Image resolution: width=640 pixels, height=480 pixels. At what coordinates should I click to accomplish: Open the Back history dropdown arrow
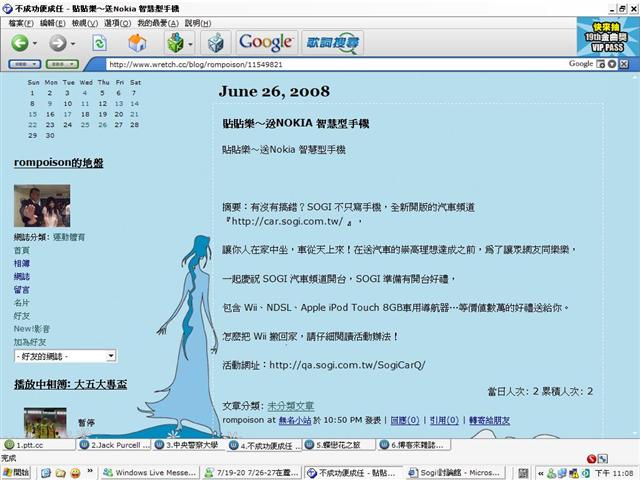35,43
